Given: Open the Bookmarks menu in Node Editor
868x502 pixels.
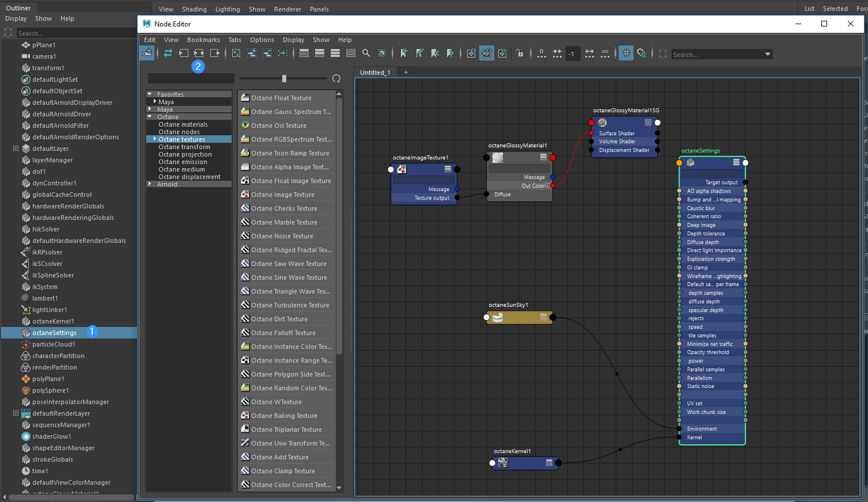Looking at the screenshot, I should pos(203,40).
